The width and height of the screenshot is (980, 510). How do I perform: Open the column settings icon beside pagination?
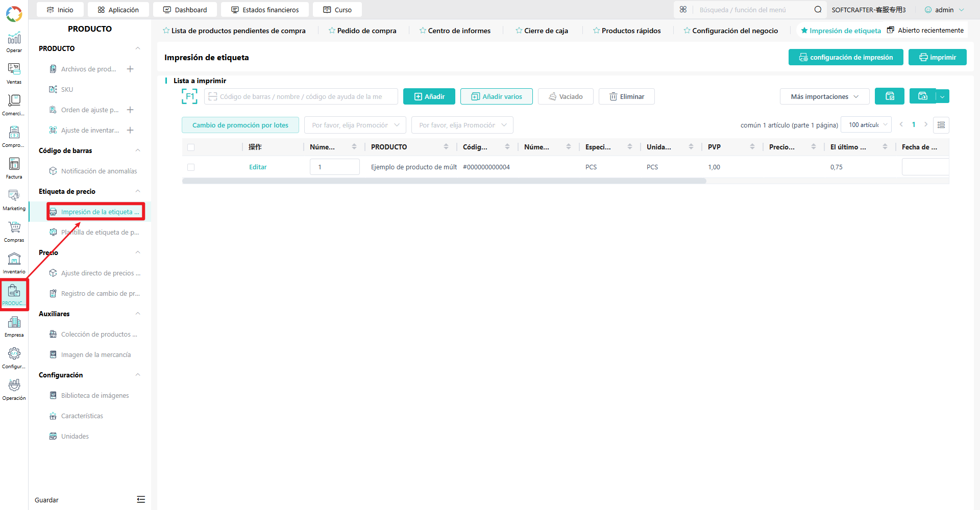coord(941,125)
